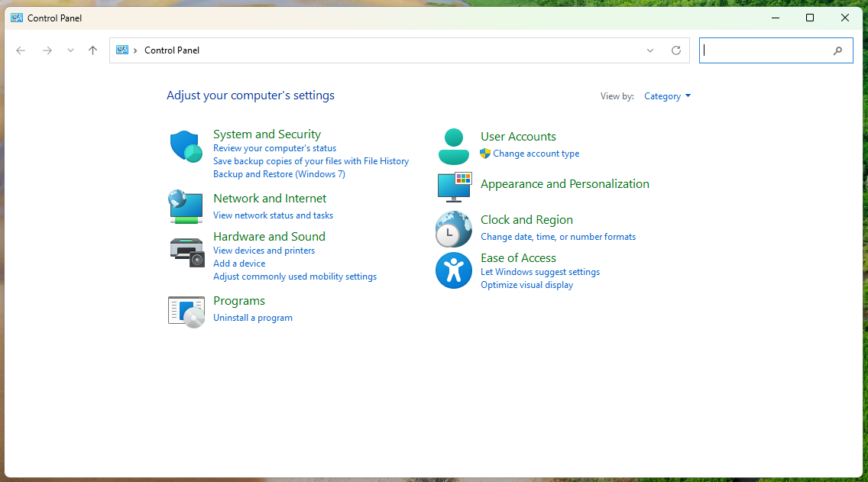The image size is (868, 482).
Task: Open Review your computer's status
Action: coord(274,148)
